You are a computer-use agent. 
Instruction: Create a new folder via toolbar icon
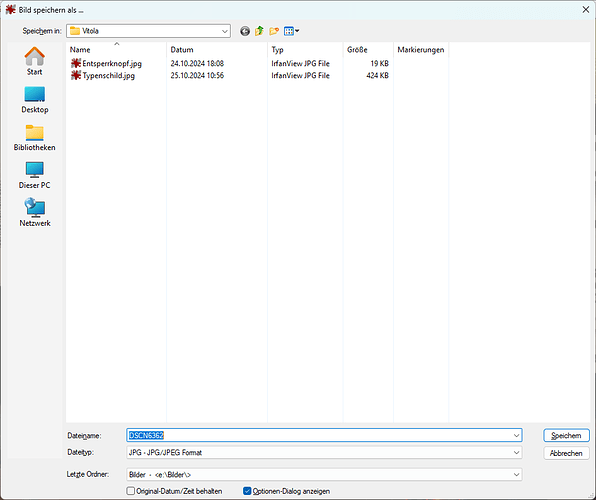274,31
